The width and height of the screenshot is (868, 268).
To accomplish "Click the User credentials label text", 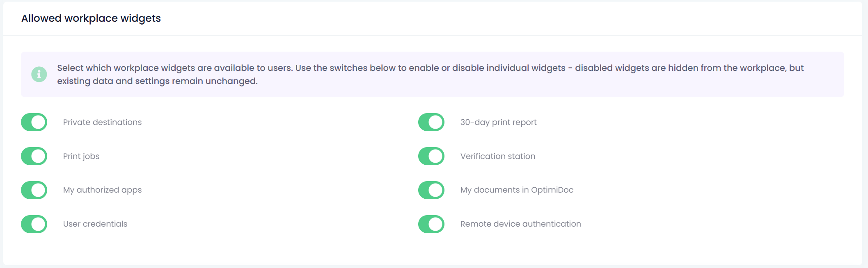I will point(95,224).
